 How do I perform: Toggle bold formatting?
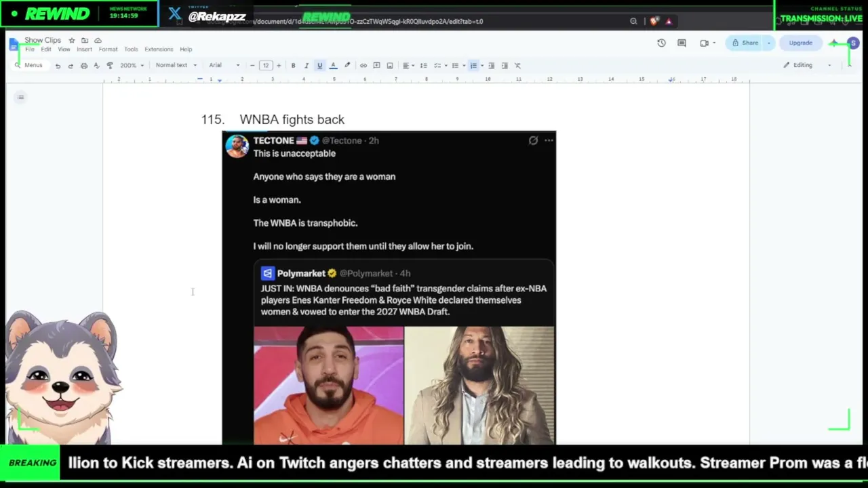point(293,66)
